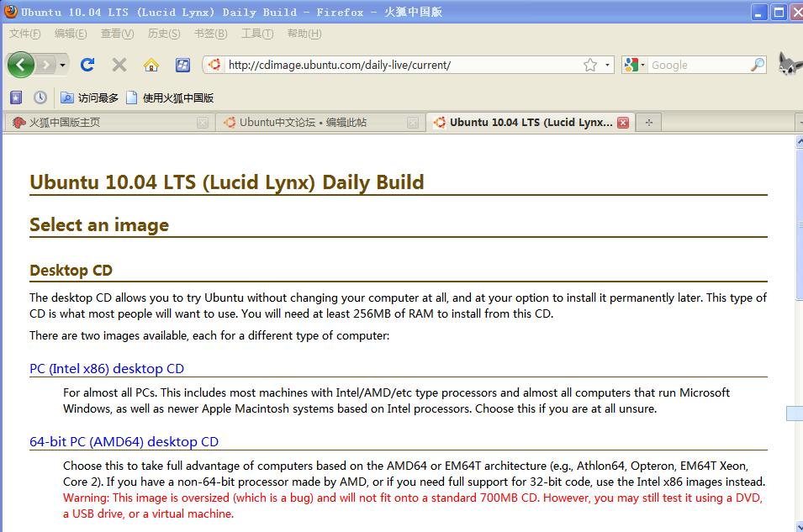Open the history clock icon in the bookmarks bar
This screenshot has width=803, height=532.
(x=40, y=97)
